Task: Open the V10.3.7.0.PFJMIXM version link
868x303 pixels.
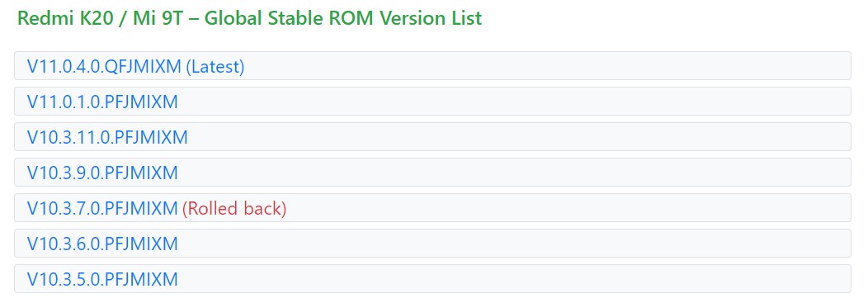Action: pos(102,208)
